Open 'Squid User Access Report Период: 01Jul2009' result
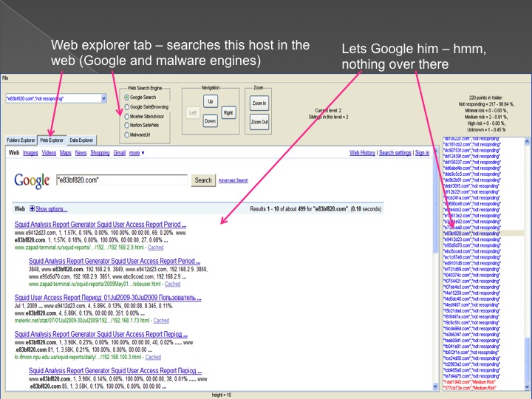Image resolution: width=532 pixels, height=399 pixels. [108, 298]
